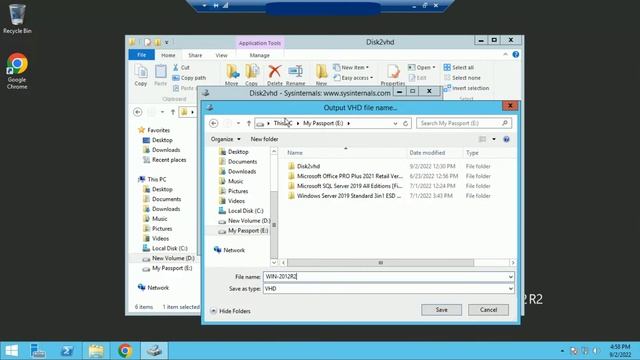Click Select all in Explorer ribbon
Image resolution: width=640 pixels, height=360 pixels.
pyautogui.click(x=459, y=67)
